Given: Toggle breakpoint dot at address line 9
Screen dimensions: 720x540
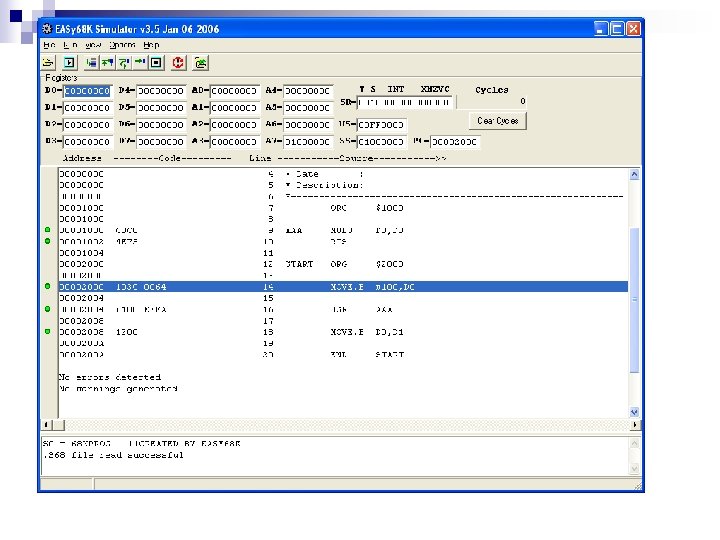Looking at the screenshot, I should pos(48,231).
